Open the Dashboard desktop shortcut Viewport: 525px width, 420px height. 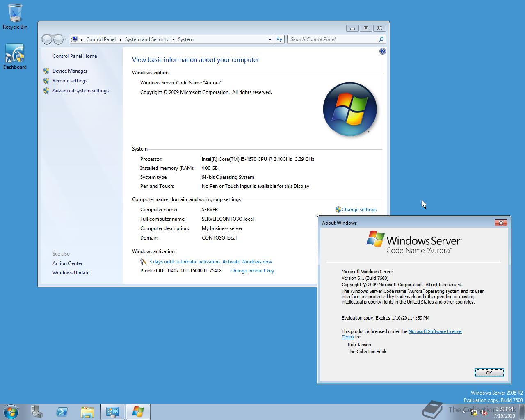pos(15,57)
